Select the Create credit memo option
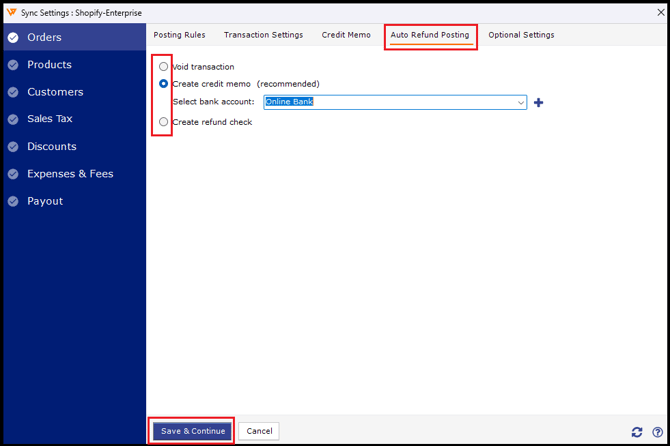 pyautogui.click(x=164, y=84)
